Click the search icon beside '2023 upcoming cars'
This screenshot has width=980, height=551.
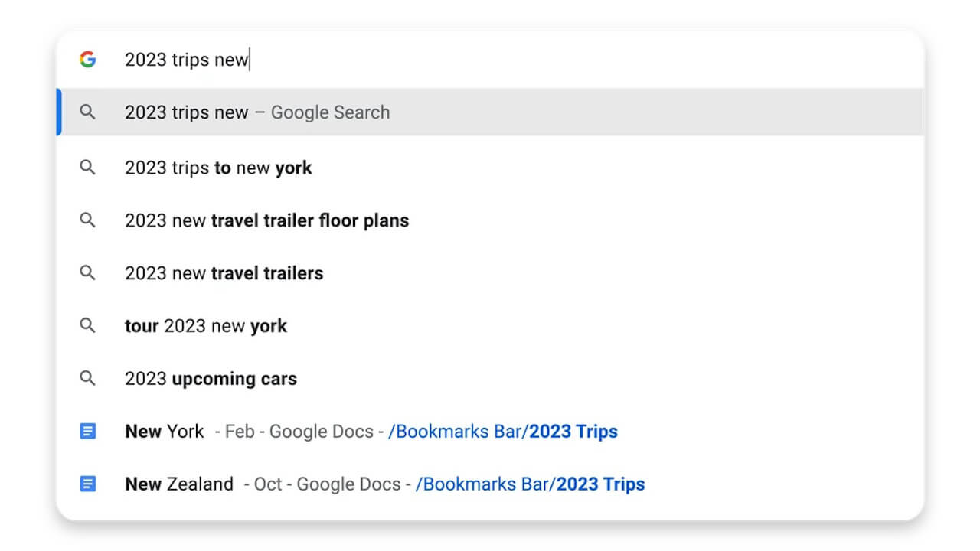88,379
